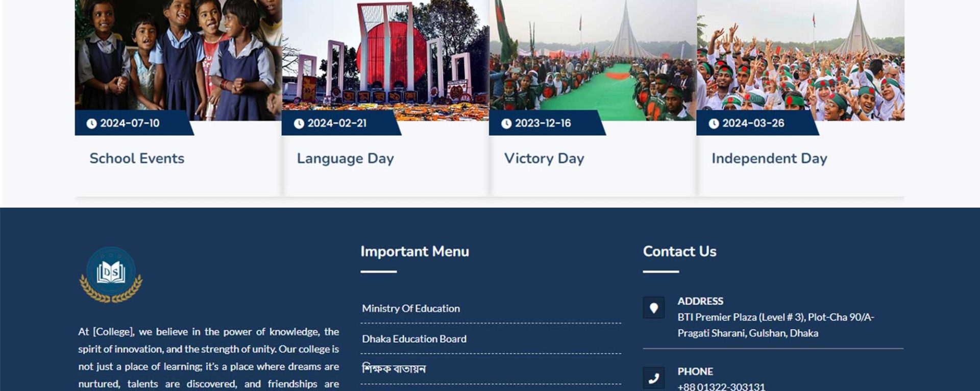Click the BTI Premier Plaza address text
980x391 pixels.
776,325
